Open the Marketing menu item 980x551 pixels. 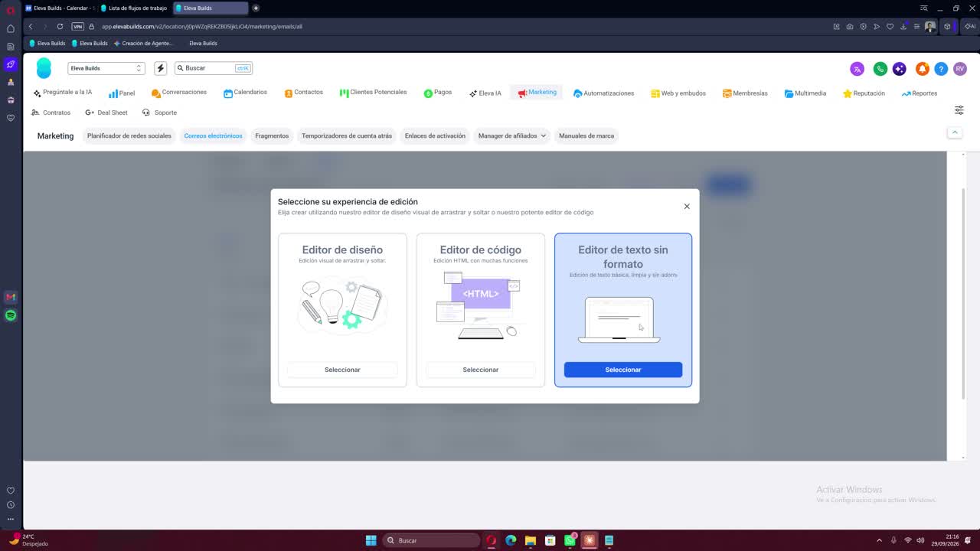(537, 93)
